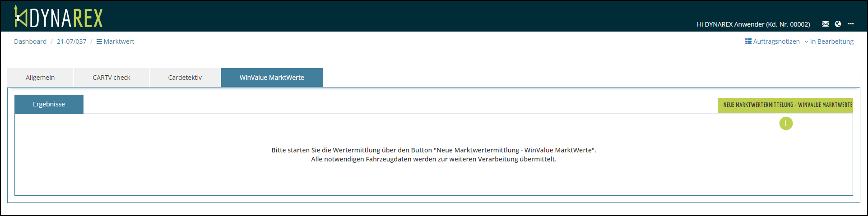Click the DYNAREX logo
The image size is (868, 216).
(59, 17)
